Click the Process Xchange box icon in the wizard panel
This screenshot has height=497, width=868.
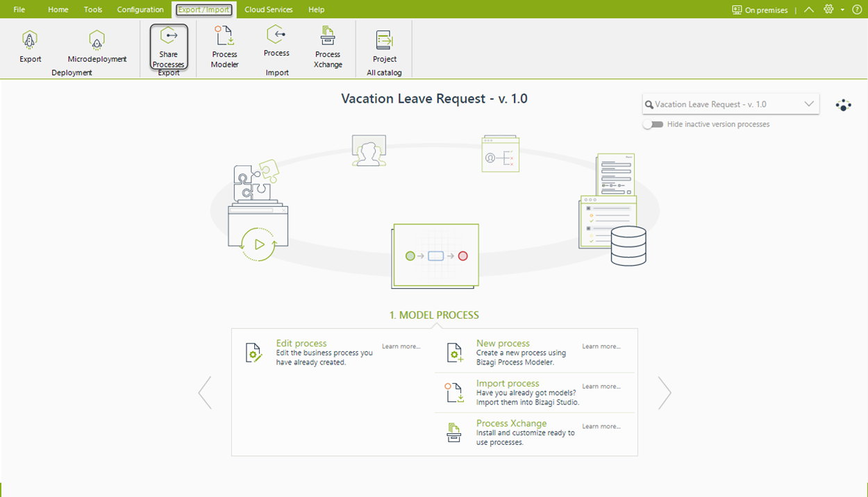[x=454, y=432]
